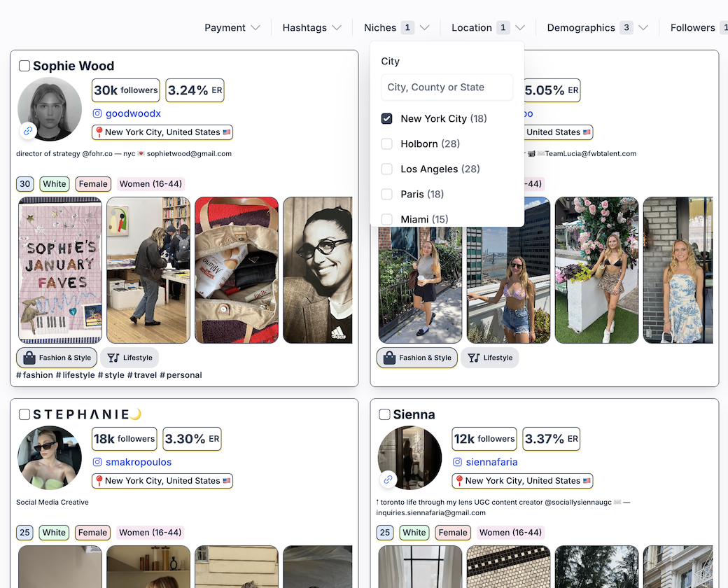Open siennafaria Instagram profile link

click(x=491, y=462)
